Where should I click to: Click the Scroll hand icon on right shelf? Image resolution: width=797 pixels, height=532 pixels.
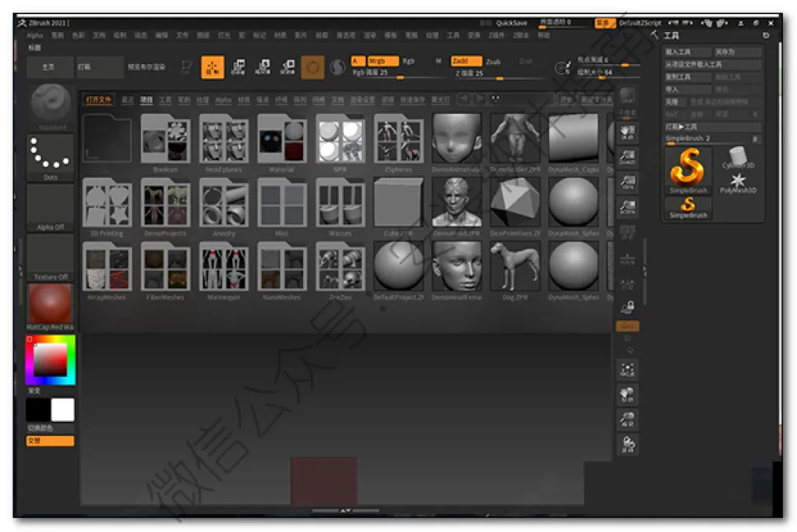628,133
